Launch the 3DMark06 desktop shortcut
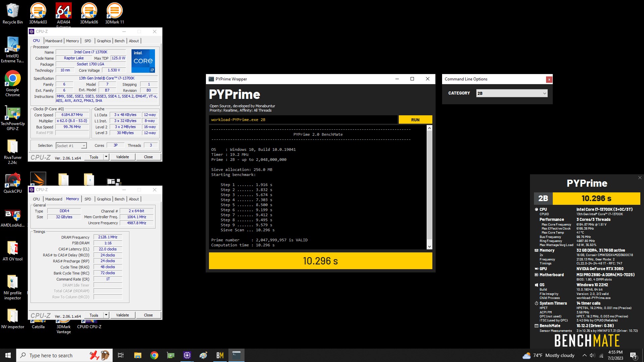644x362 pixels. coord(89,13)
